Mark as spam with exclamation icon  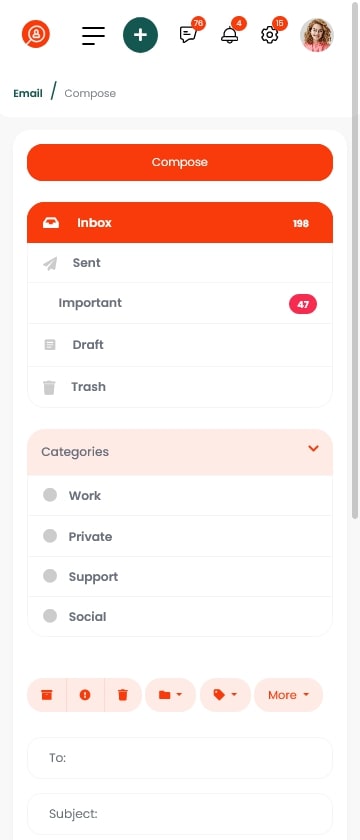click(x=85, y=695)
